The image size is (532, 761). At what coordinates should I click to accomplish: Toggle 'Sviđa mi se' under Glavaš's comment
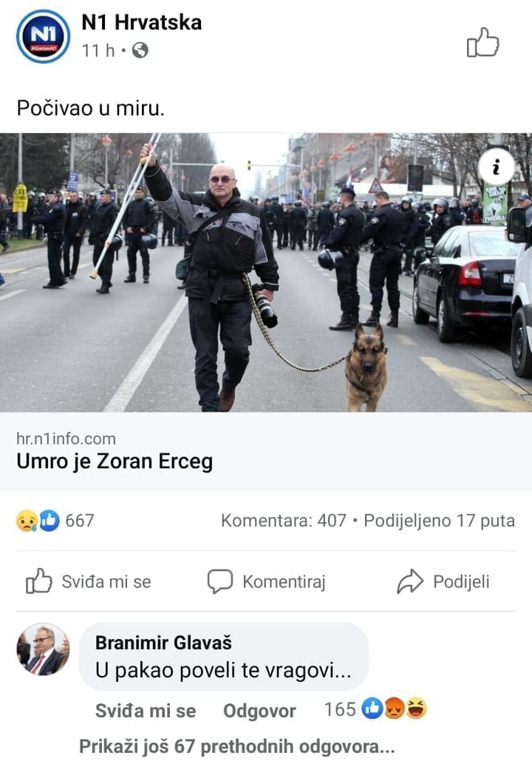[146, 711]
